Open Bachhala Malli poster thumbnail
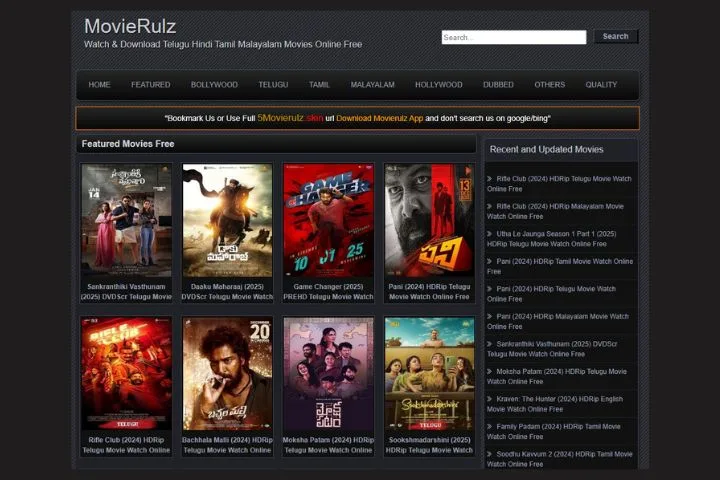 (227, 374)
